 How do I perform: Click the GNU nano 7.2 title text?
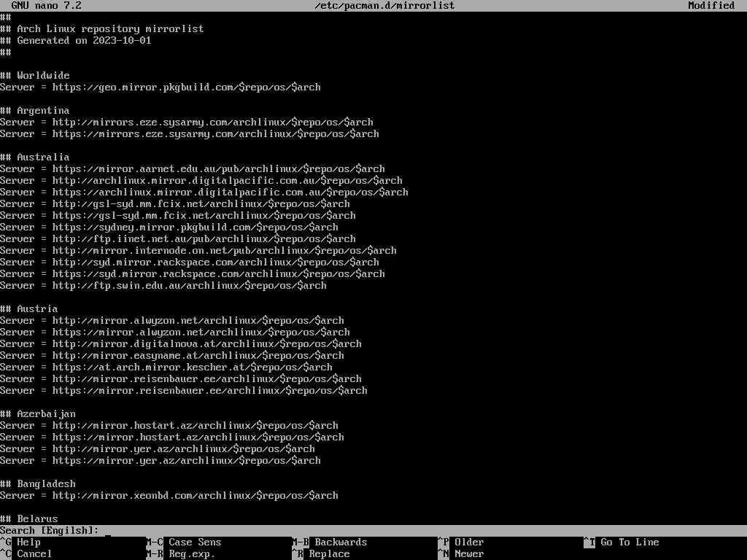click(46, 6)
